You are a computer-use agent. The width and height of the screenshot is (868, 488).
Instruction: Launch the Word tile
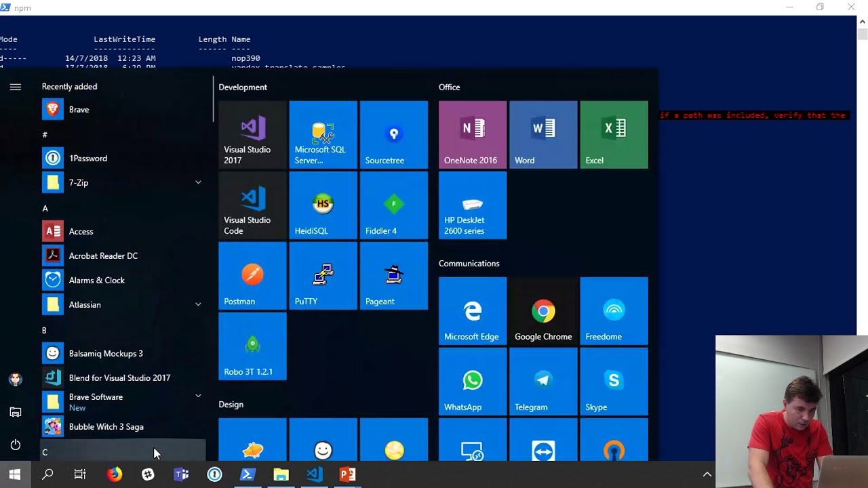tap(542, 134)
